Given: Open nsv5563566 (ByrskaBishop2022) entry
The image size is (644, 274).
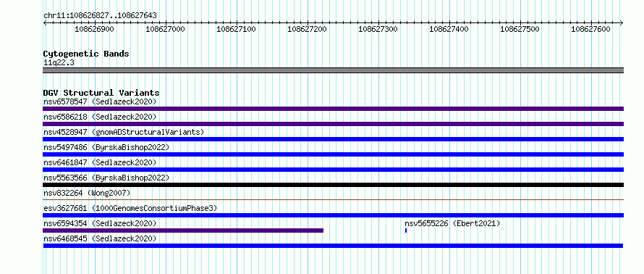Looking at the screenshot, I should click(x=106, y=178).
